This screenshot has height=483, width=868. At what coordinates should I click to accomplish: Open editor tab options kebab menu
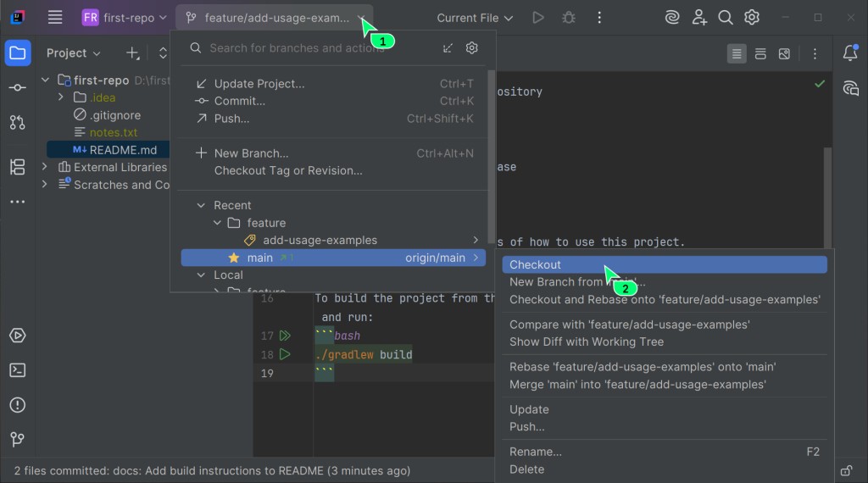click(815, 53)
